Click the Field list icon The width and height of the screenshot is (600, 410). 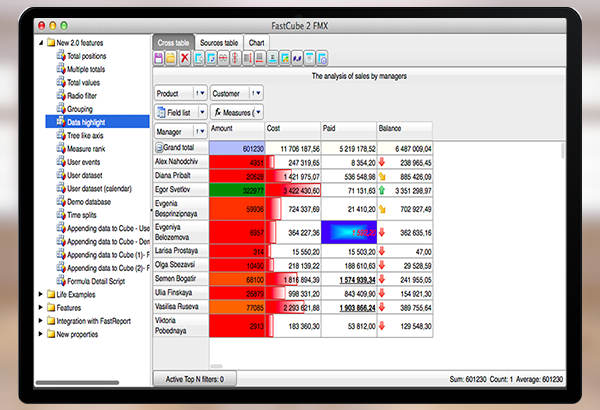point(160,113)
